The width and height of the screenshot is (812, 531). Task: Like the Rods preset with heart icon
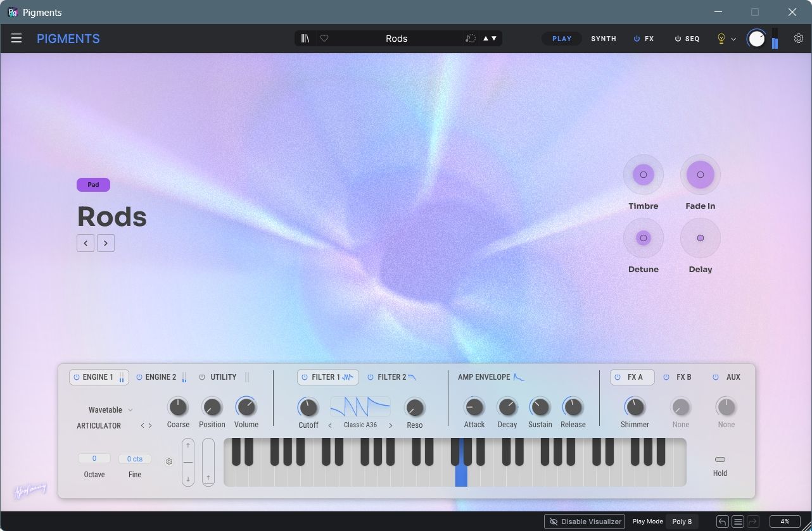tap(324, 38)
